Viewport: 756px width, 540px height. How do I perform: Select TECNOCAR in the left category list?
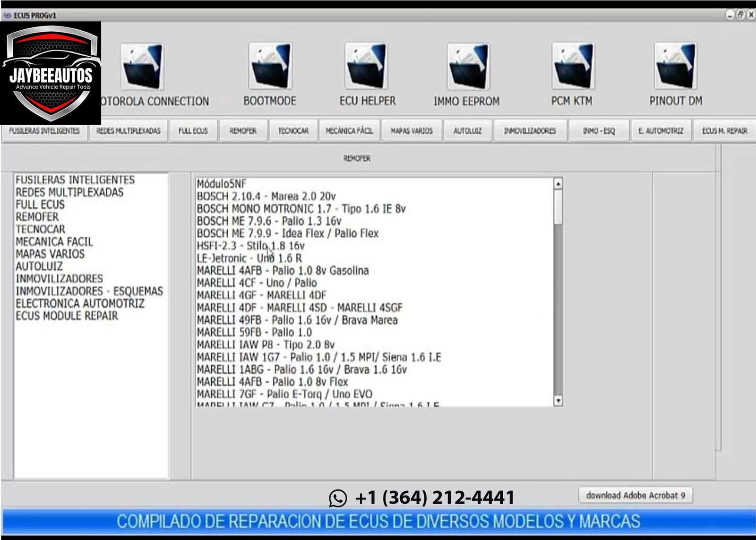(41, 229)
